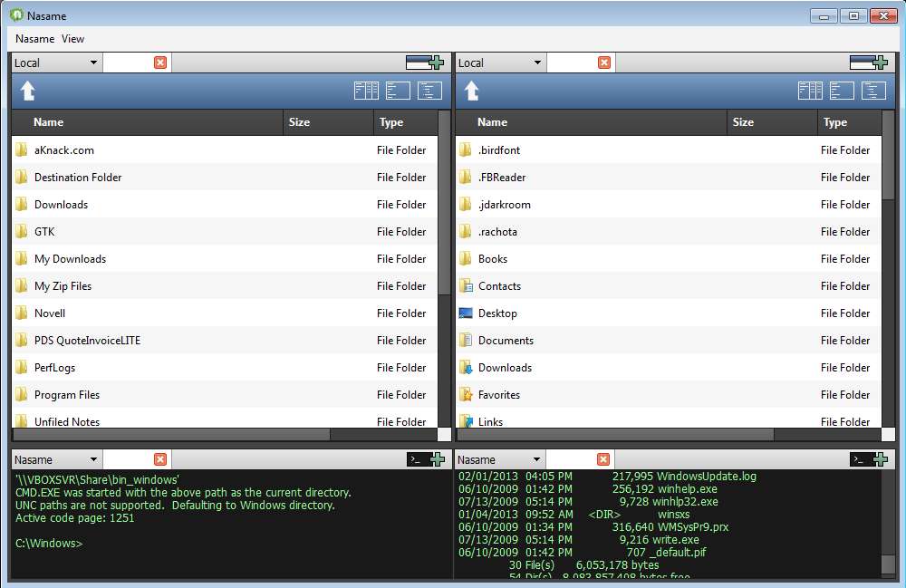The image size is (906, 588).
Task: Click the write.exe line in console output
Action: coord(578,539)
